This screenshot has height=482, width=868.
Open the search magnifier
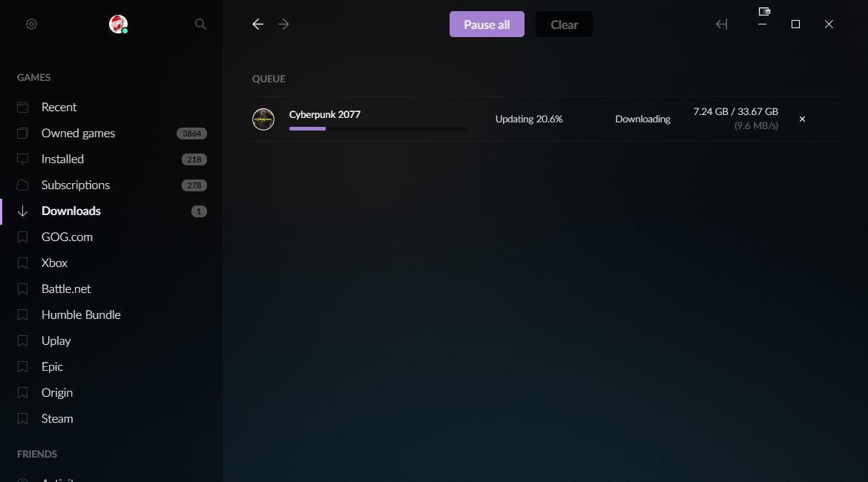200,24
